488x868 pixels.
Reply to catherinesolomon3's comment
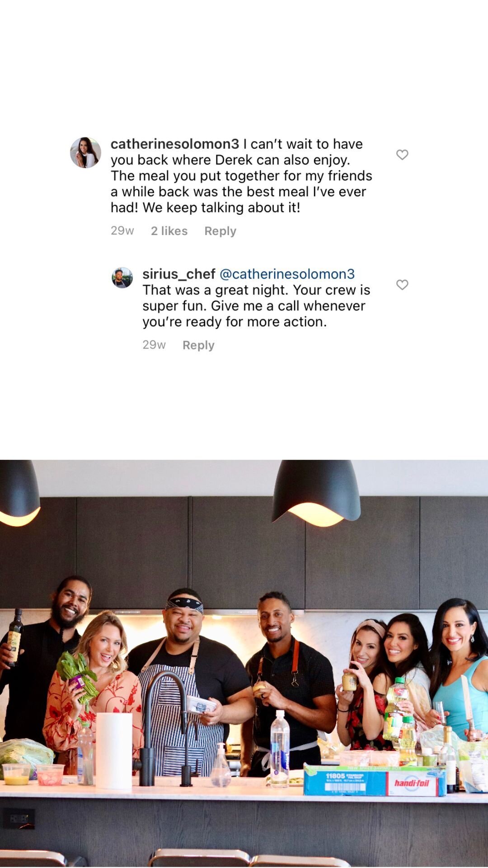[220, 231]
